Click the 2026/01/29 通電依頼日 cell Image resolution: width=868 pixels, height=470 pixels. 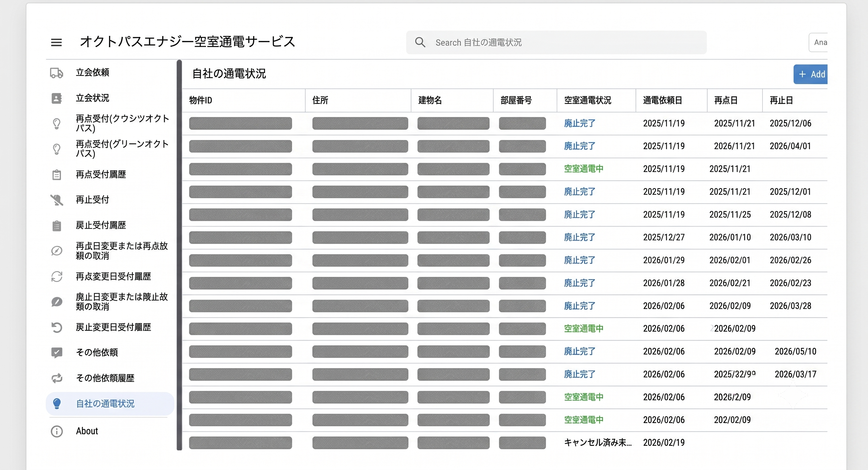(x=664, y=260)
